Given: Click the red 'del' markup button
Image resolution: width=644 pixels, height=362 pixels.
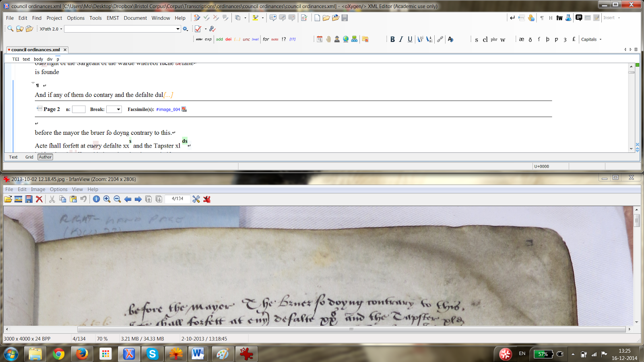Looking at the screenshot, I should (x=228, y=39).
